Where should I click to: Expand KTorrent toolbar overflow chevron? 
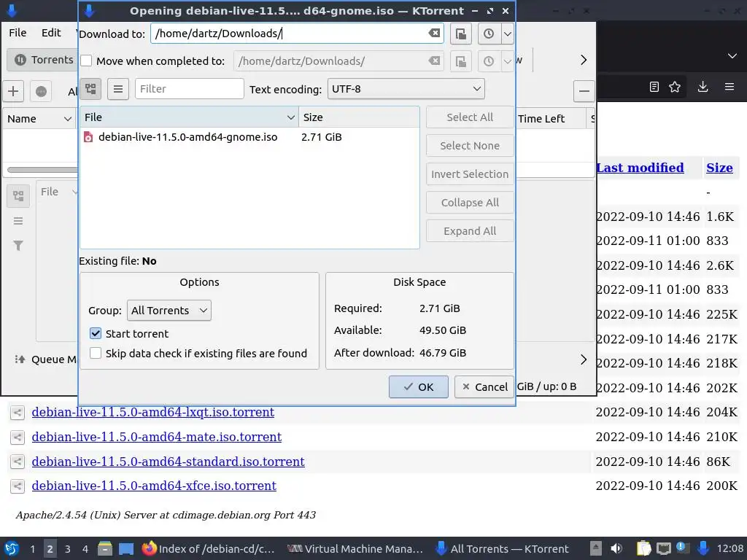(584, 60)
